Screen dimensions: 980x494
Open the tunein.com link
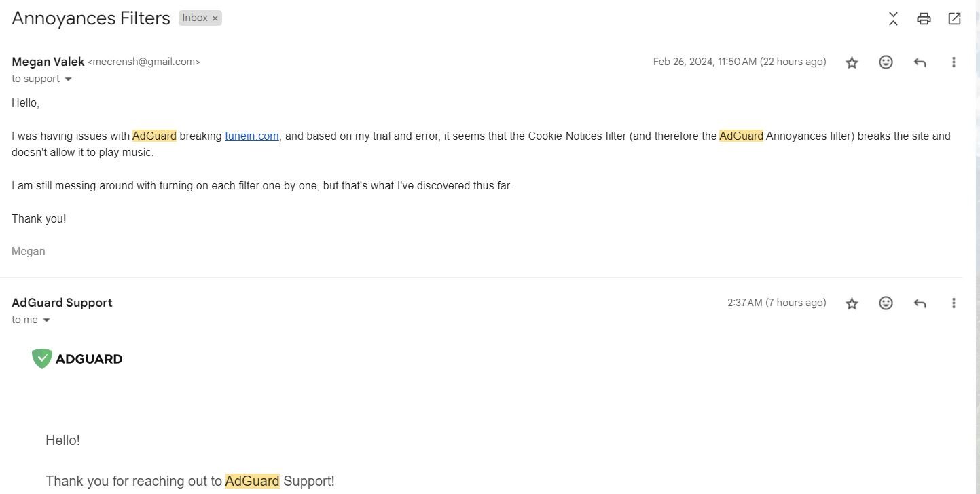(x=251, y=136)
